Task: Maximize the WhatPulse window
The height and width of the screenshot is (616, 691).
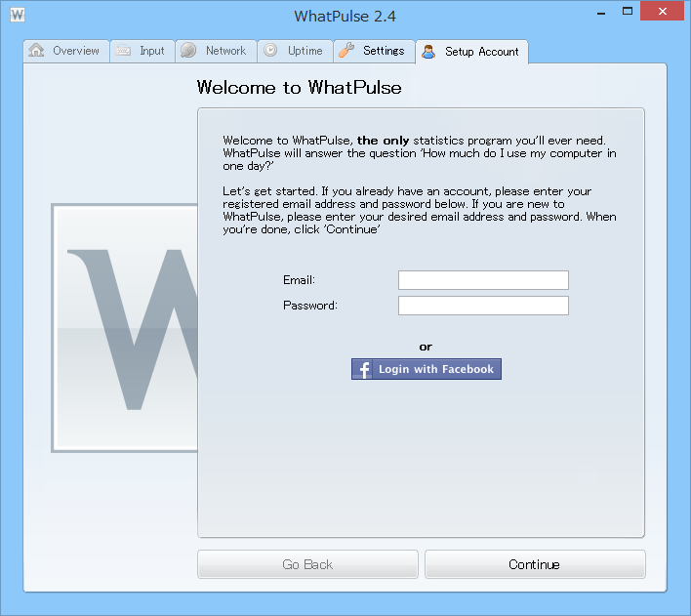Action: (x=628, y=11)
